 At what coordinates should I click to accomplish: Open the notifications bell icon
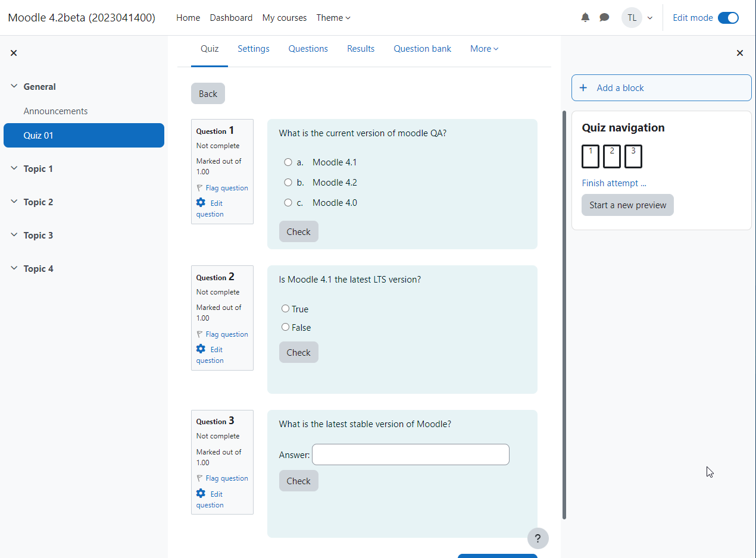(585, 18)
